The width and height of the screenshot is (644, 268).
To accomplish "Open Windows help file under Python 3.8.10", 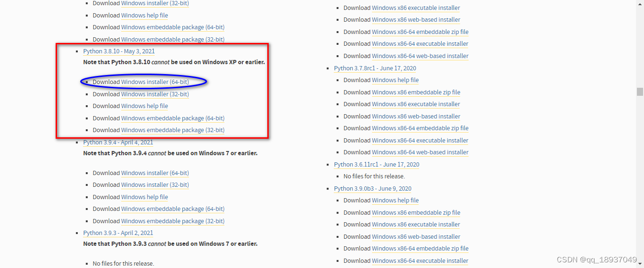I will [145, 106].
